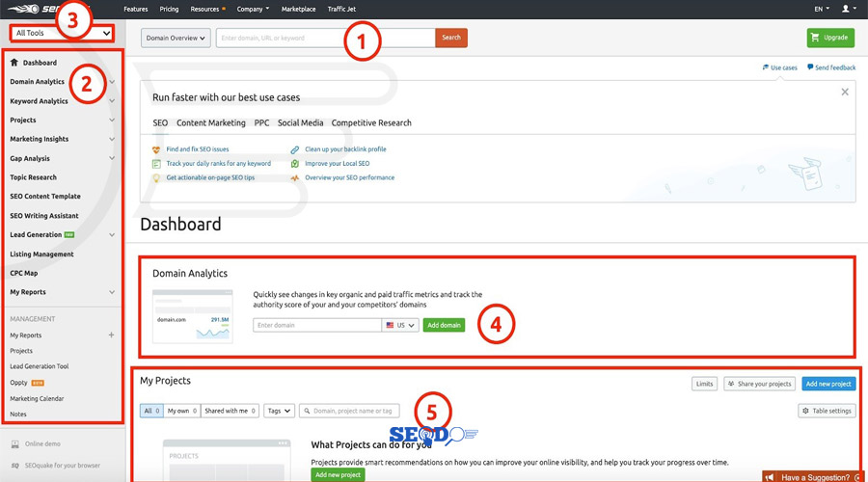Click the Add domain button
This screenshot has height=482, width=868.
point(443,326)
